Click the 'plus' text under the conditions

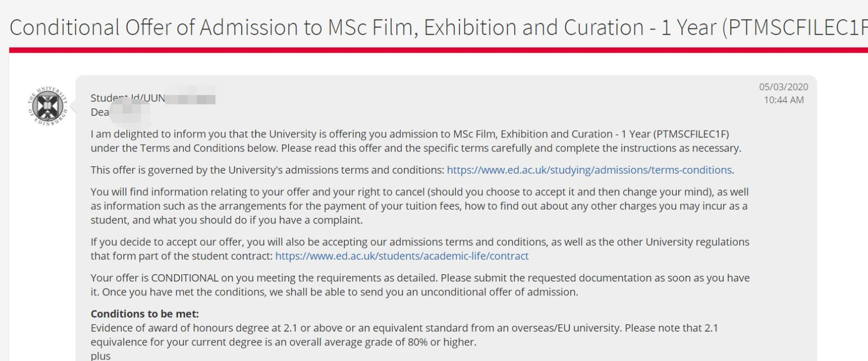click(100, 356)
